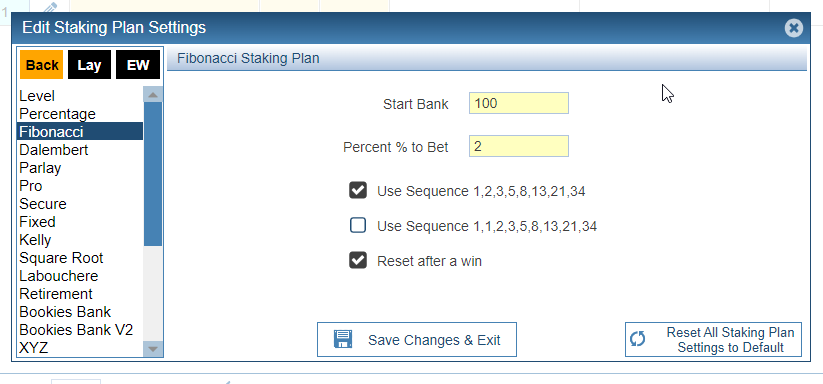Screen dimensions: 823x384
Task: Click staking plan list scroll-down arrow
Action: tap(153, 348)
